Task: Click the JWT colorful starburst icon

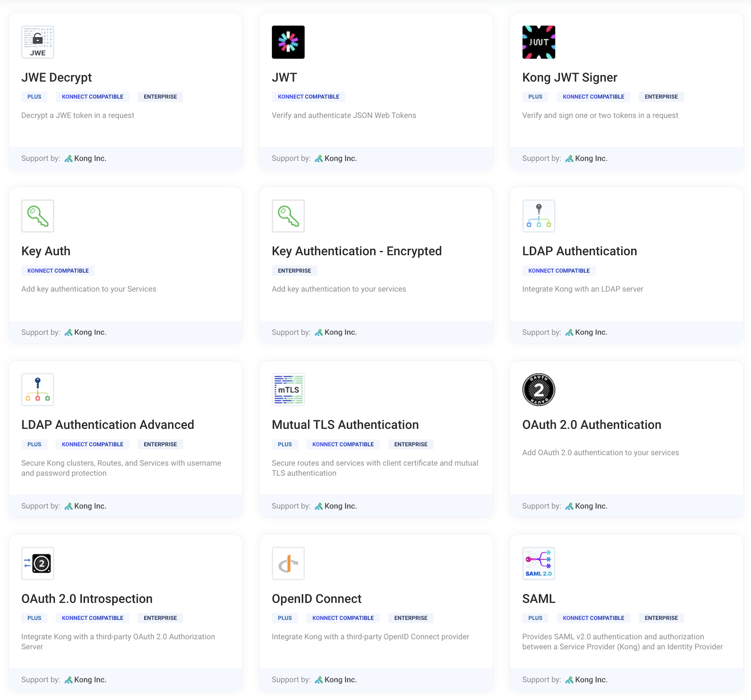Action: 288,42
